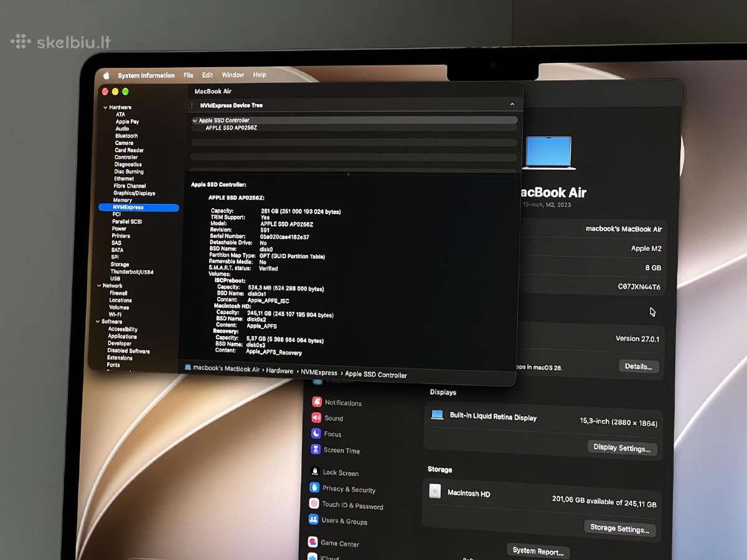The width and height of the screenshot is (747, 560).
Task: Open the System Information menu
Action: 146,75
